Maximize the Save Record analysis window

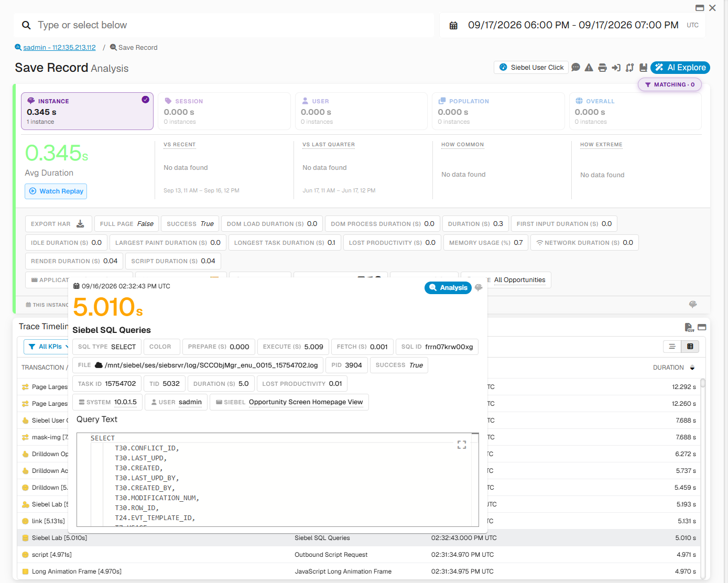coord(700,8)
